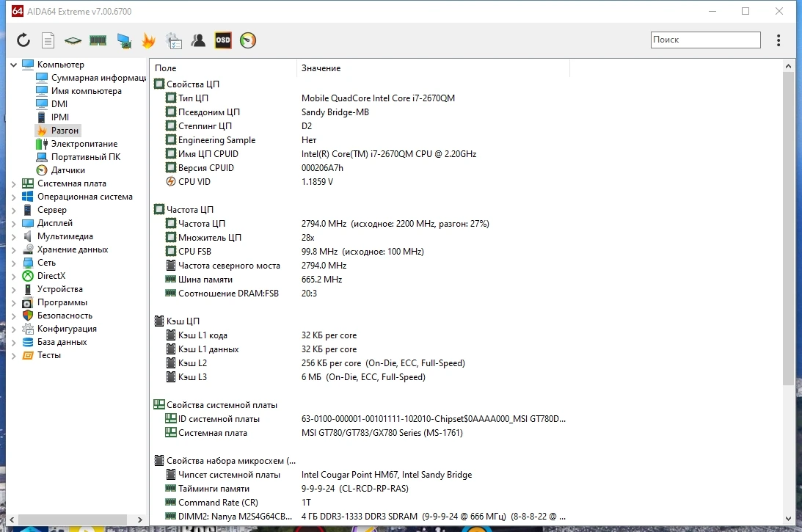
Task: Click the vertical scrollbar up arrow
Action: pyautogui.click(x=788, y=66)
